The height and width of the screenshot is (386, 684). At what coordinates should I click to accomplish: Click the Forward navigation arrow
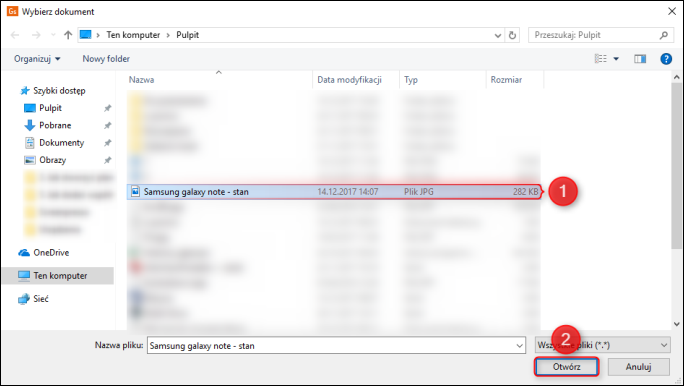36,35
